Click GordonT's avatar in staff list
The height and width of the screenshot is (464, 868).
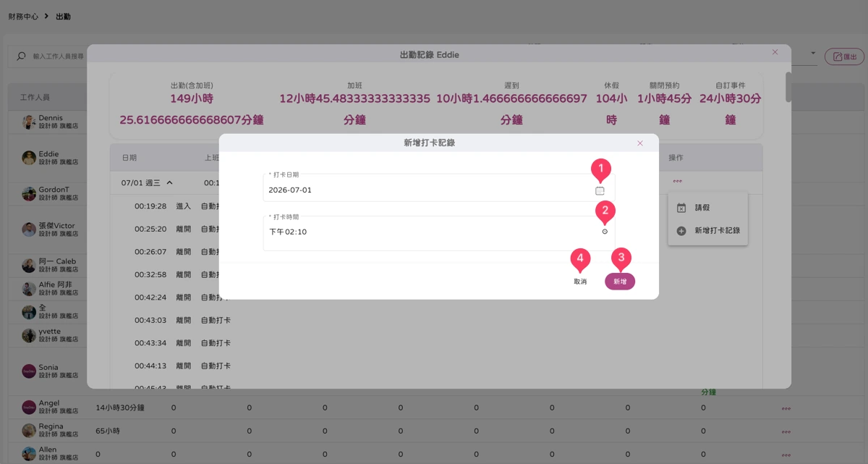[x=29, y=193]
